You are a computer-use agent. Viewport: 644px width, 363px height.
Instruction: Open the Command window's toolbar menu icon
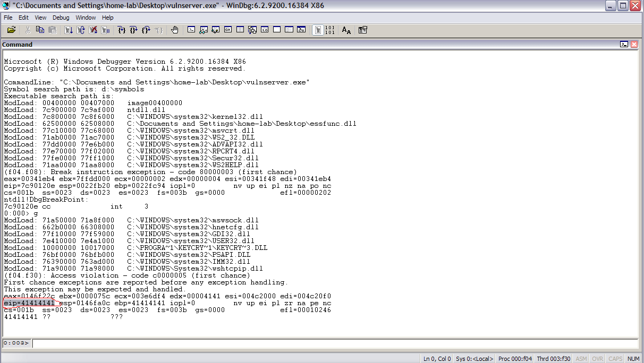[x=624, y=45]
